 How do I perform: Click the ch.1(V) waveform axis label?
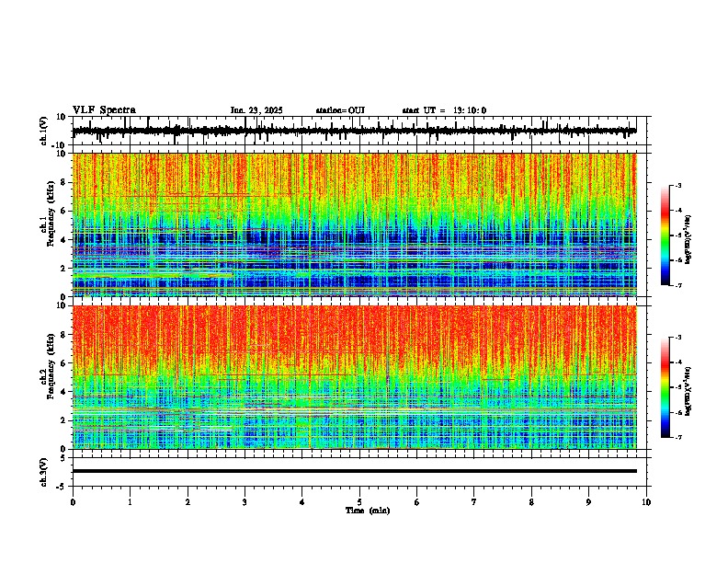click(x=44, y=131)
